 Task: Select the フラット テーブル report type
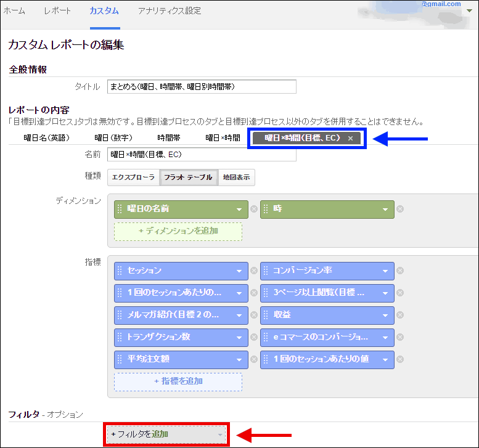(x=189, y=177)
